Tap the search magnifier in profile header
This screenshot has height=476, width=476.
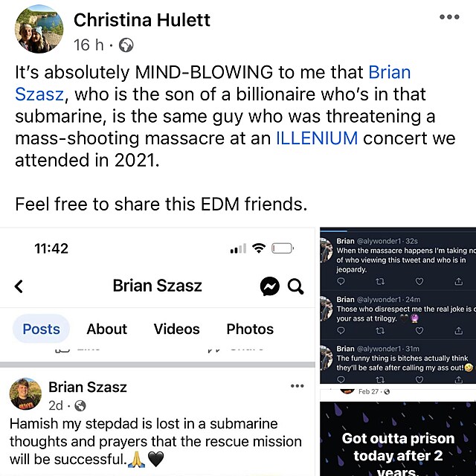click(x=295, y=286)
